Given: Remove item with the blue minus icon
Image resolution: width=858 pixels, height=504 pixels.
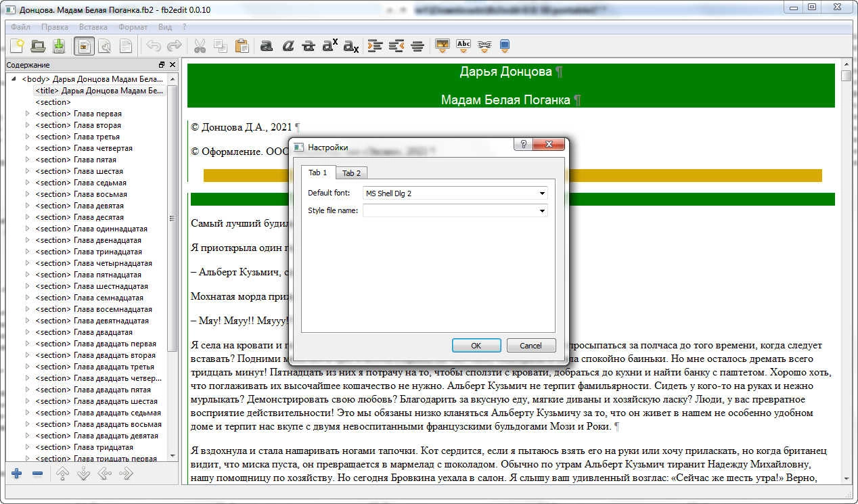Looking at the screenshot, I should point(38,474).
